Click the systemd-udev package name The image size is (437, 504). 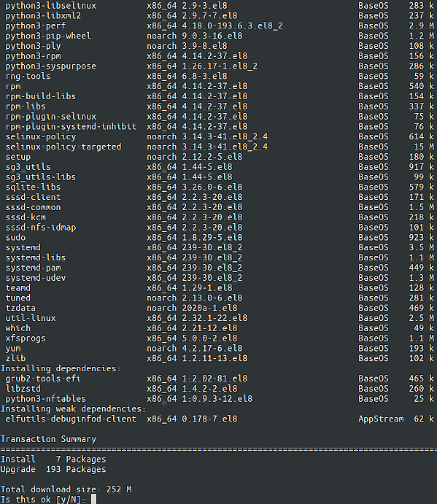[x=36, y=278]
